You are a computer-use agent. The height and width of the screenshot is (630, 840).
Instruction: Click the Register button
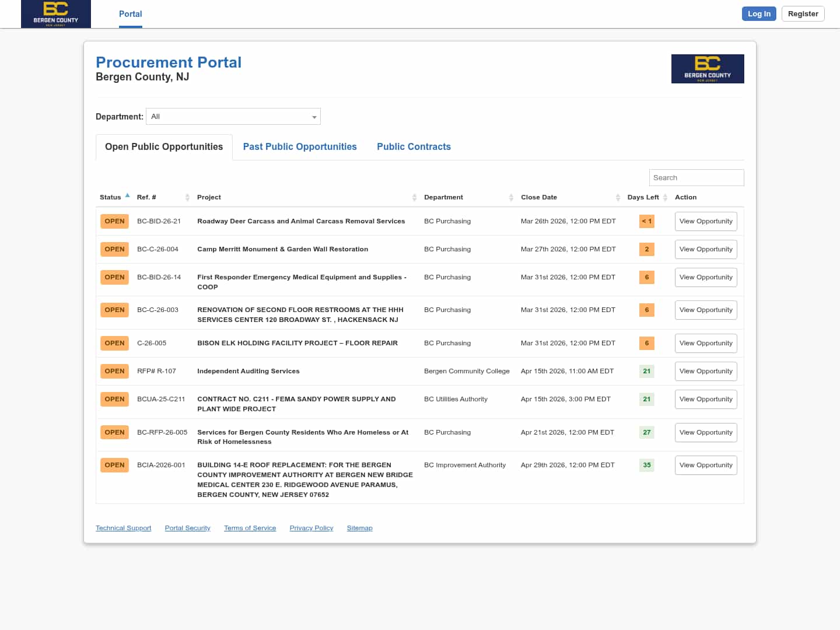(803, 13)
